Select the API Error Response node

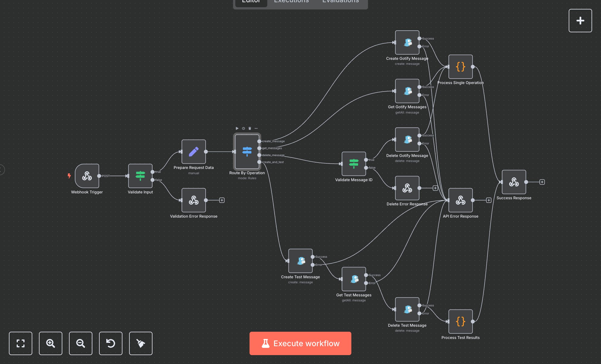pos(460,200)
